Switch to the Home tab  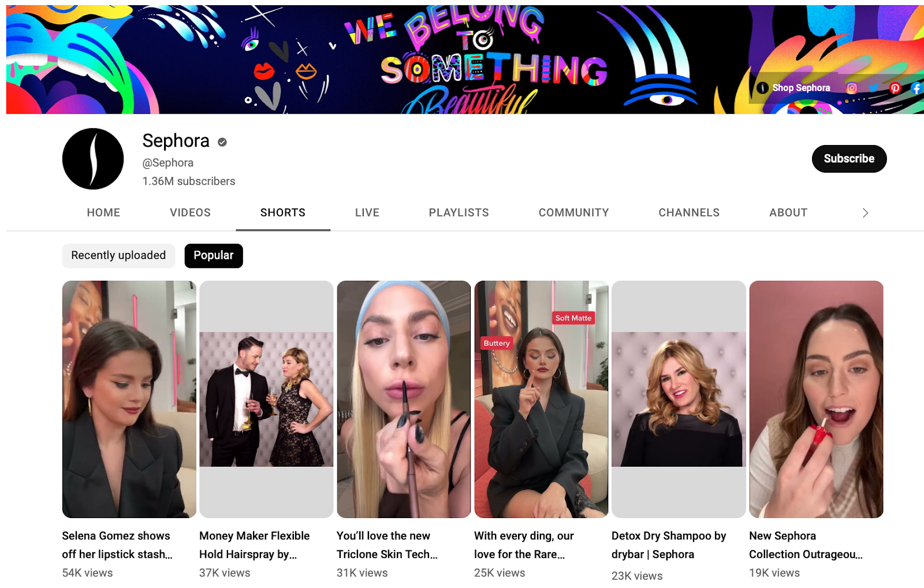click(x=103, y=213)
